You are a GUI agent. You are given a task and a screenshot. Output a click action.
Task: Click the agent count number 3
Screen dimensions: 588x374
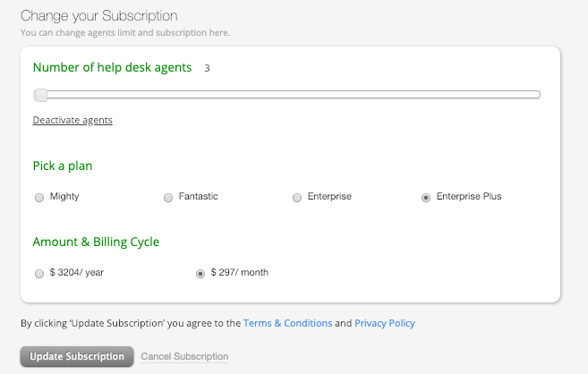coord(207,68)
